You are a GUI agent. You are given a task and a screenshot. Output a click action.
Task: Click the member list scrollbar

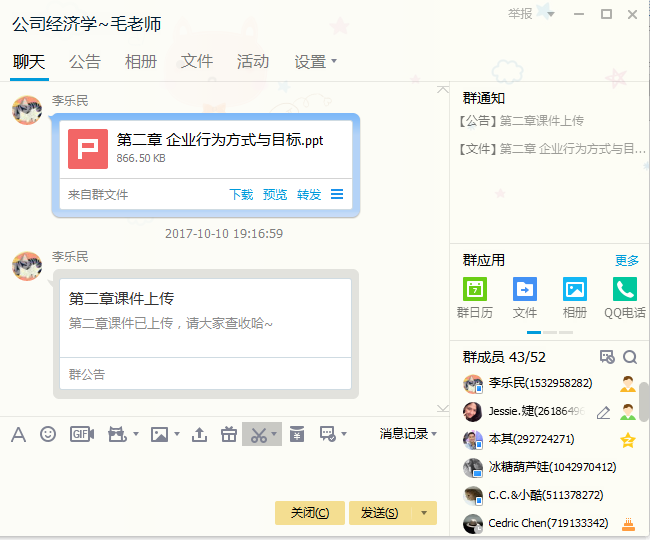644,400
